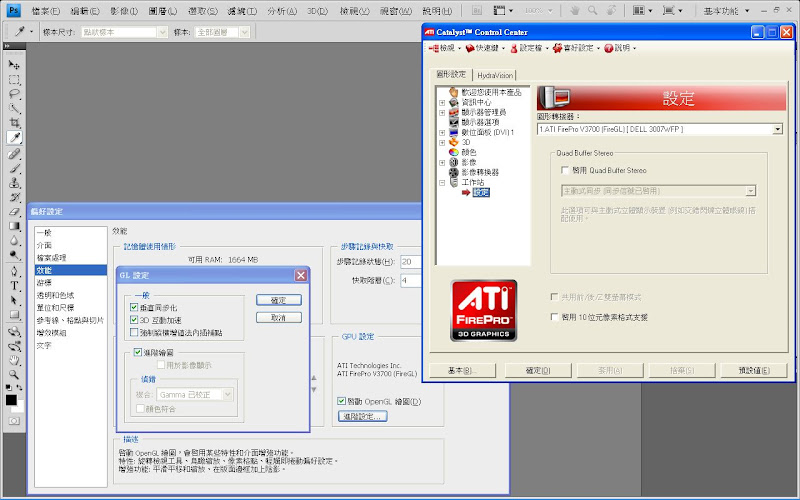Screen dimensions: 800x500
Task: Open the 樣本尺寸 dropdown in options bar
Action: tap(124, 32)
